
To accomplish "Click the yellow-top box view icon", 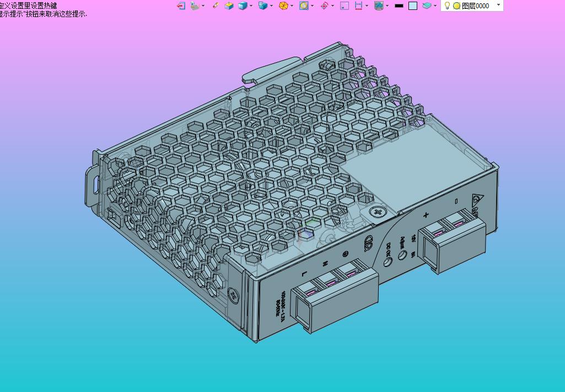I will (x=229, y=6).
